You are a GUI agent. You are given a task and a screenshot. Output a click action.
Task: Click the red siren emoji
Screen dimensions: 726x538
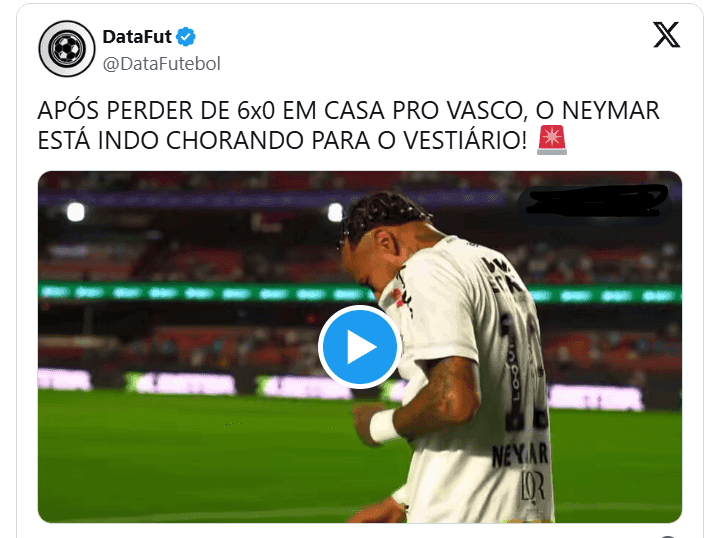click(552, 140)
